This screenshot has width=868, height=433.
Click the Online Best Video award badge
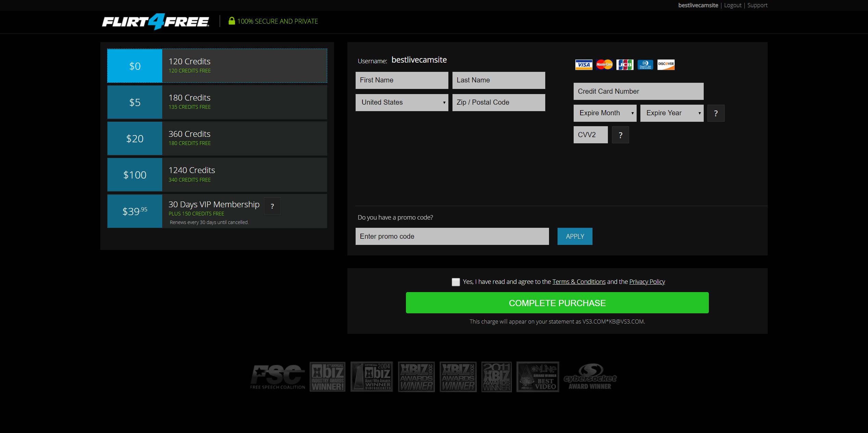click(x=538, y=377)
